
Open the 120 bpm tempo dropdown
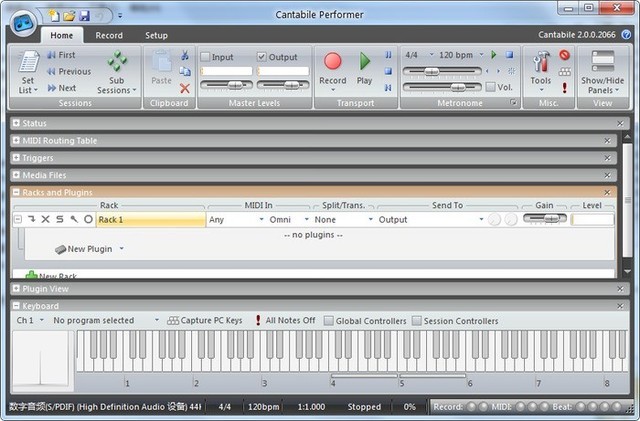460,55
